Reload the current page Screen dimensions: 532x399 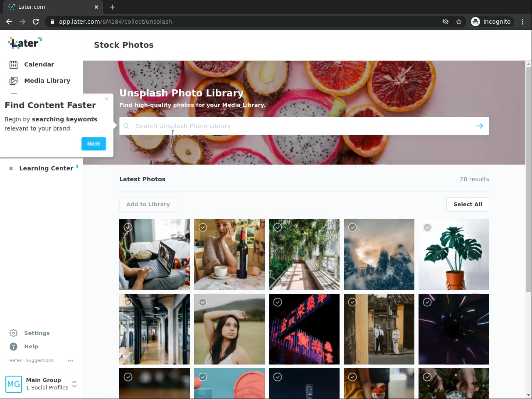coord(36,22)
